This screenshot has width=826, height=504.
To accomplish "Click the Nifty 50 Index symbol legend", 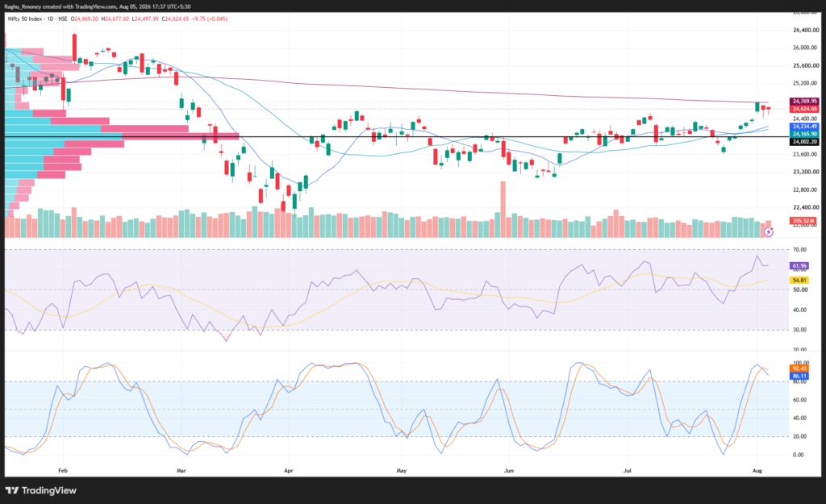I will (37, 19).
